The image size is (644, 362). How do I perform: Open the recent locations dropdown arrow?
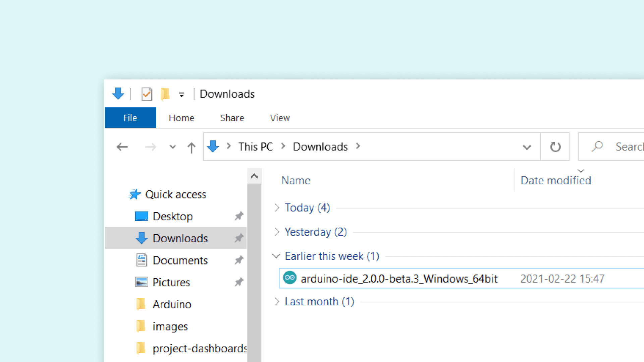point(172,147)
